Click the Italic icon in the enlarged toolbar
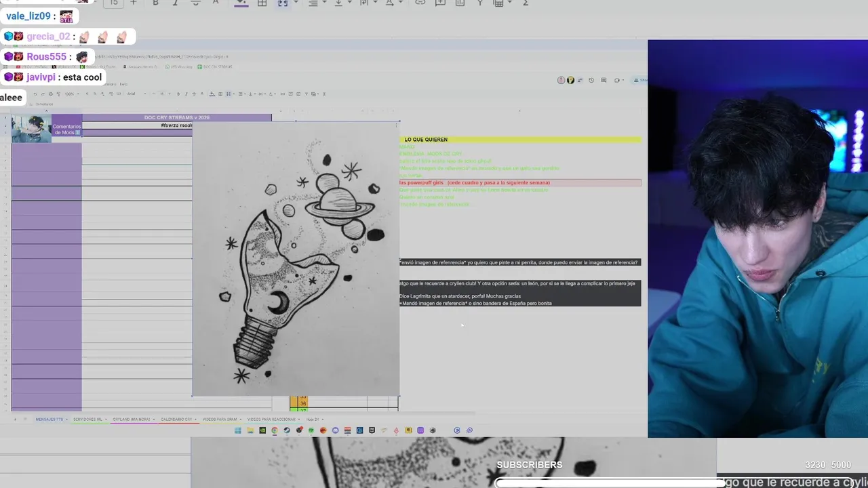This screenshot has width=868, height=488. click(175, 3)
